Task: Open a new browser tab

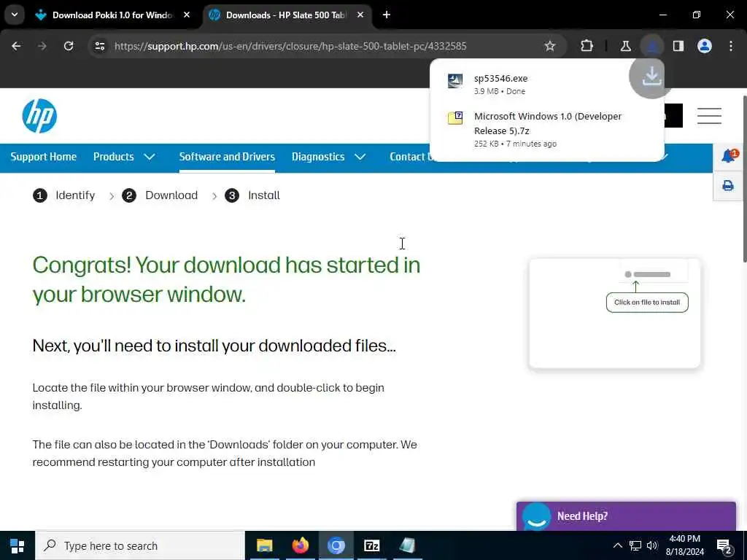Action: pyautogui.click(x=387, y=15)
